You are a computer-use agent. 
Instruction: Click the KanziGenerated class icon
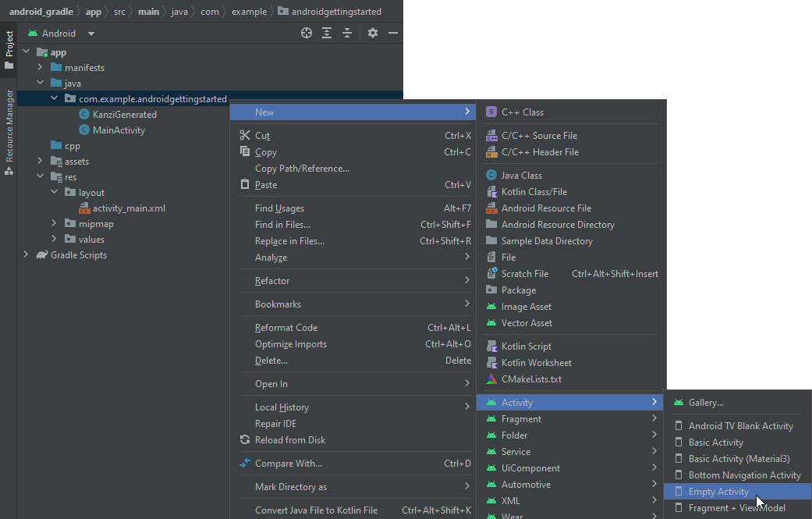(83, 114)
